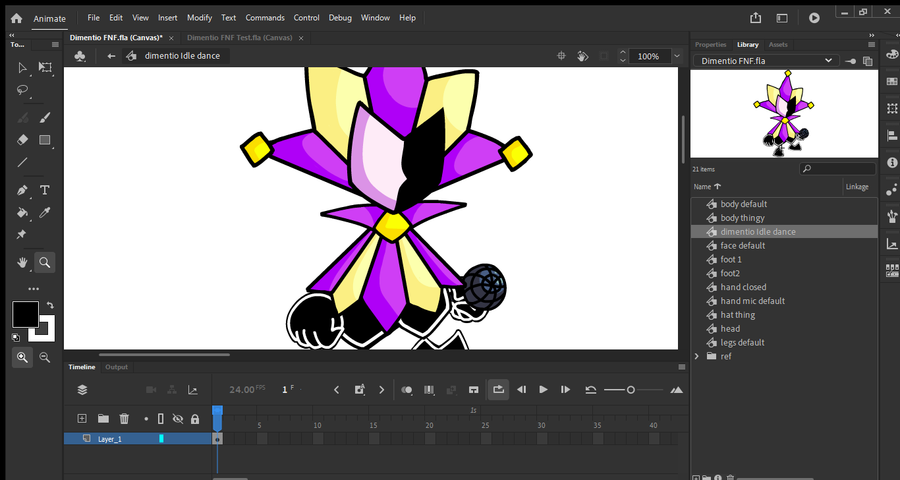Choose the Enlarge zoom option
Image resolution: width=900 pixels, height=480 pixels.
pyautogui.click(x=22, y=357)
